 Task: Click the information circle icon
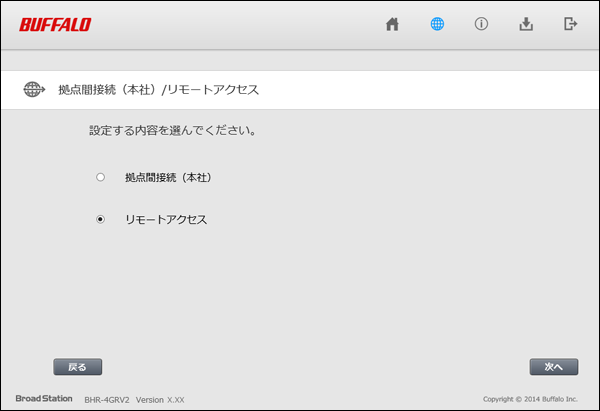click(x=481, y=25)
